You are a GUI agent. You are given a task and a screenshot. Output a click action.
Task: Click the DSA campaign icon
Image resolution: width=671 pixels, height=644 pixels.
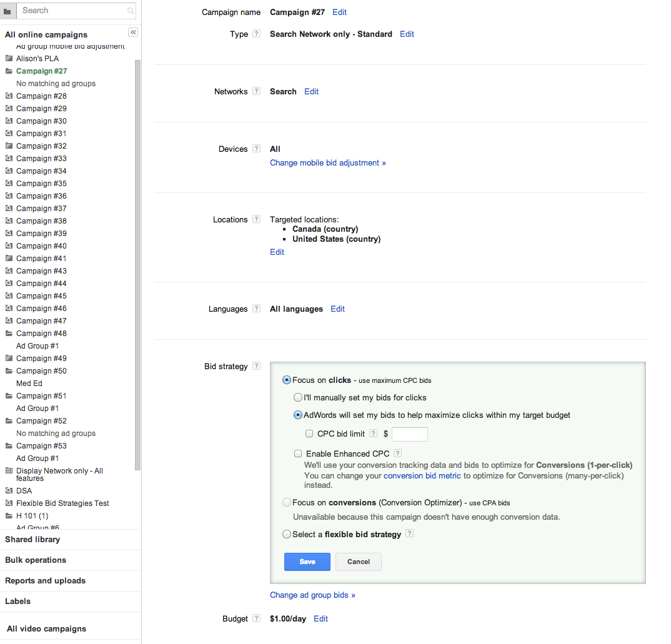(9, 491)
